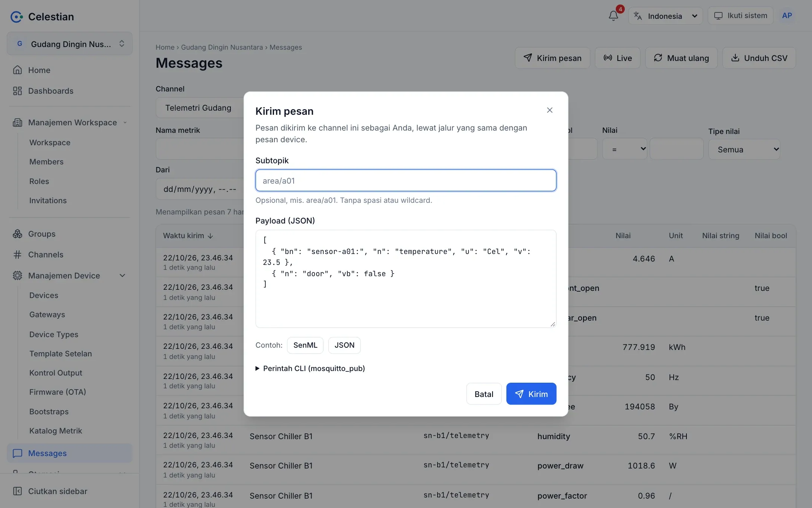Viewport: 812px width, 508px height.
Task: Open Gateways in sidebar
Action: (x=47, y=315)
